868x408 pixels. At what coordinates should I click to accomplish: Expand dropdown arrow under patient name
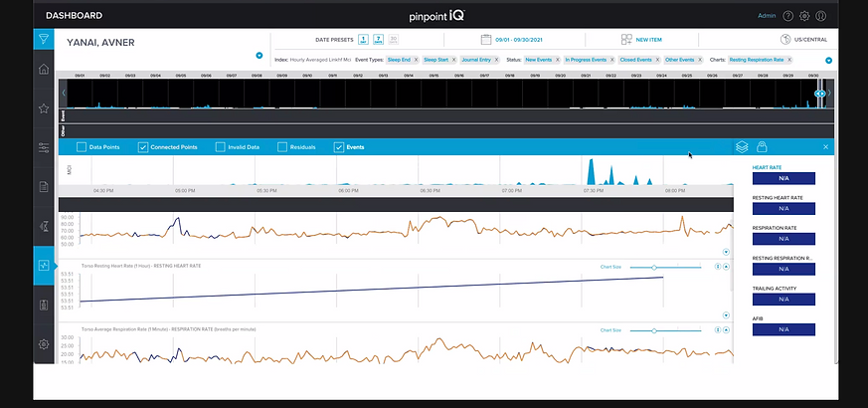pos(260,56)
